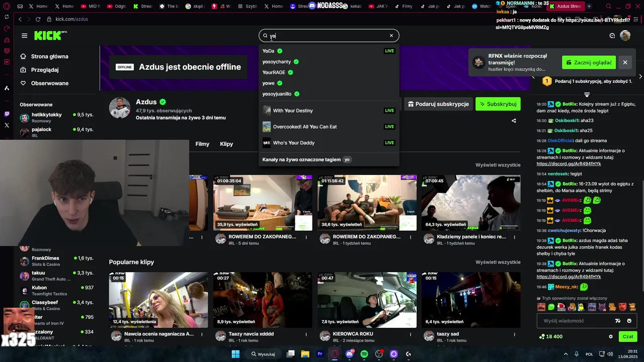The height and width of the screenshot is (362, 644).
Task: Select yosoychanty from the search suggestions
Action: [329, 61]
